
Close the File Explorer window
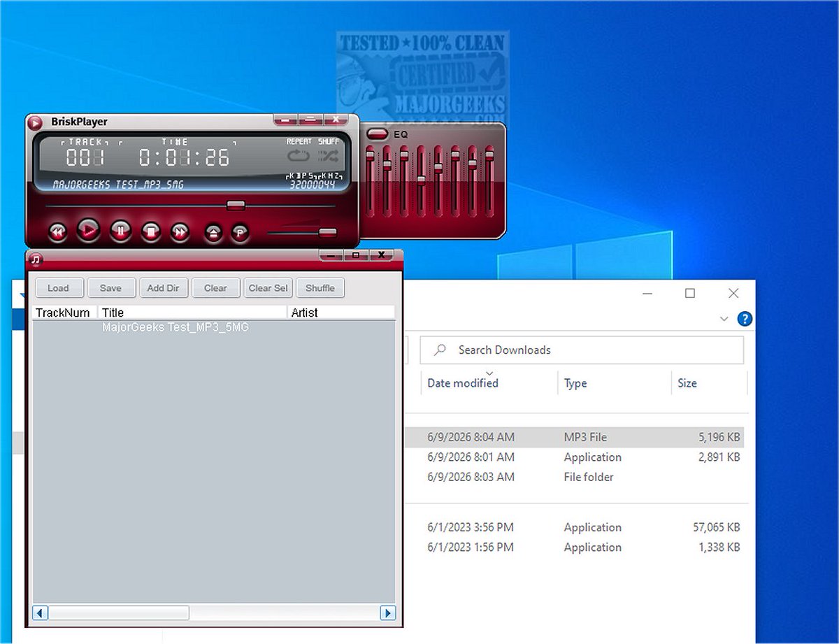pyautogui.click(x=733, y=293)
